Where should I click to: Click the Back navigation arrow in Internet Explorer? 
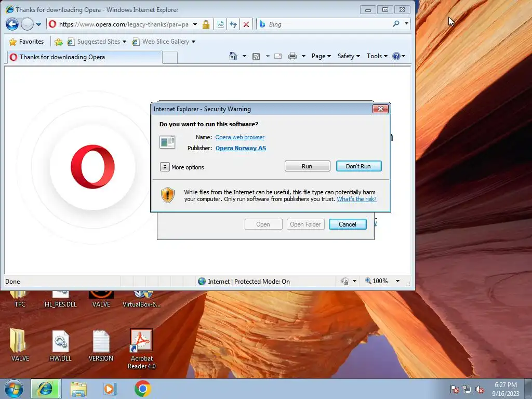click(12, 24)
